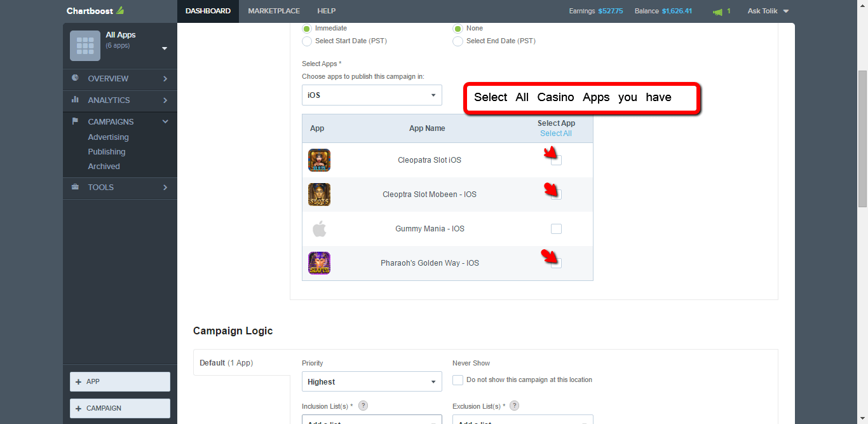Click the page vertical scrollbar
Viewport: 868px width, 424px height.
(x=862, y=139)
